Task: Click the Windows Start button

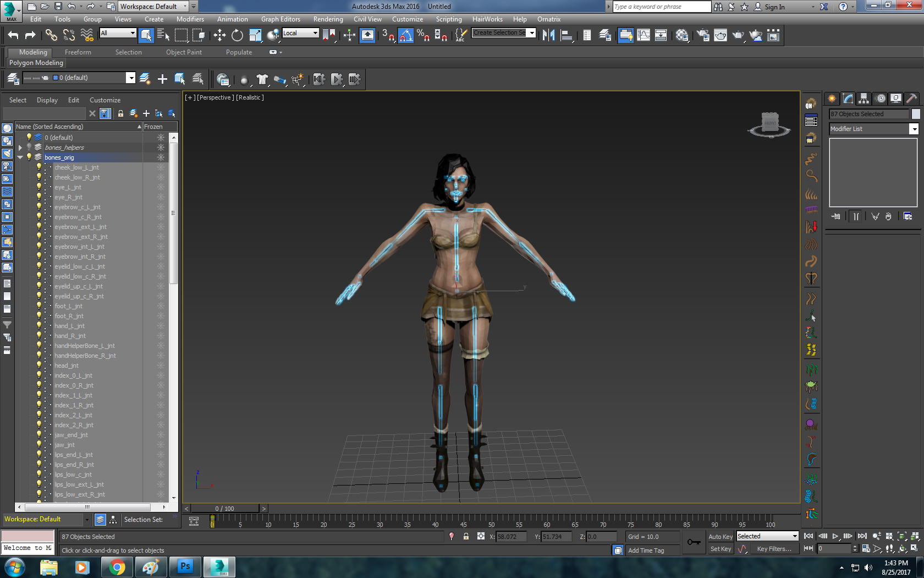Action: (14, 567)
